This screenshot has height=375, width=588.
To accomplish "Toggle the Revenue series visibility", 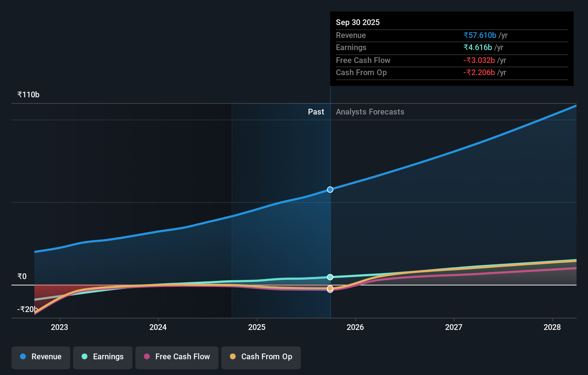I will (40, 357).
